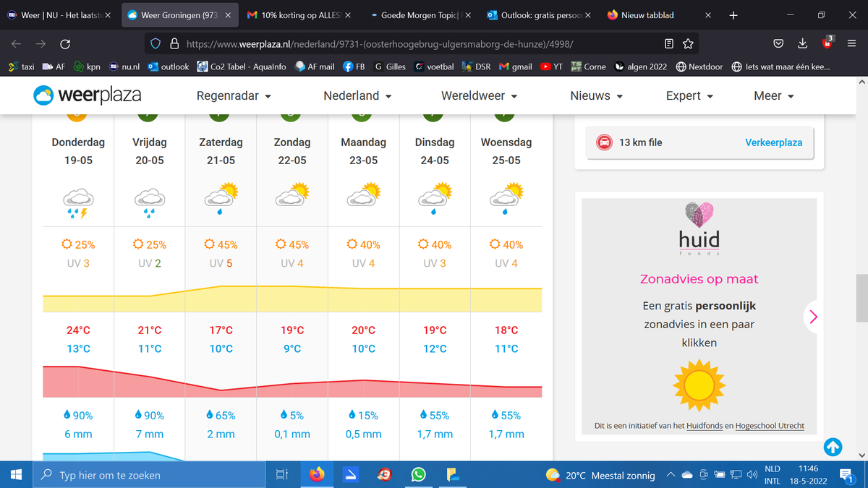Click the red traffic jam car icon
The image size is (868, 488).
click(603, 142)
